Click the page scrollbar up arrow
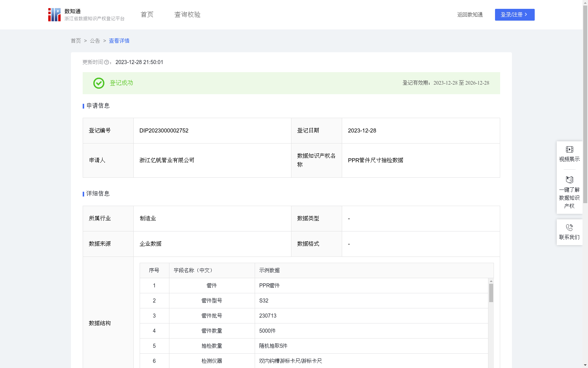This screenshot has width=588, height=368. tap(585, 3)
